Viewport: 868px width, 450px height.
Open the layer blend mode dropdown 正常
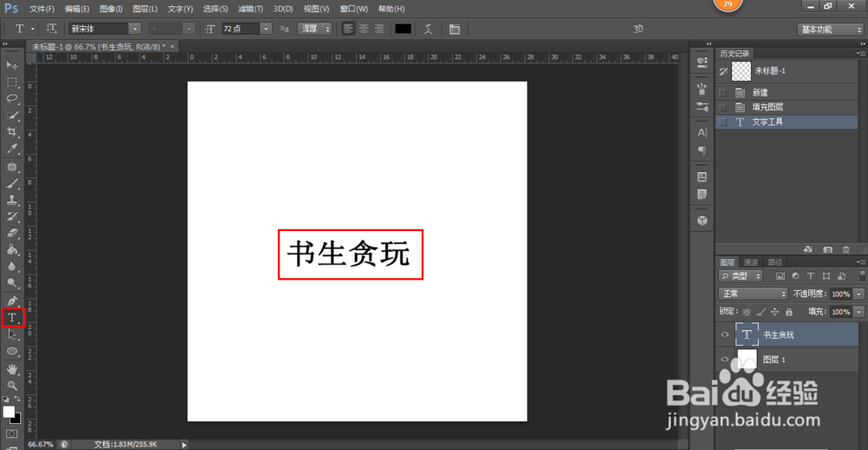753,293
